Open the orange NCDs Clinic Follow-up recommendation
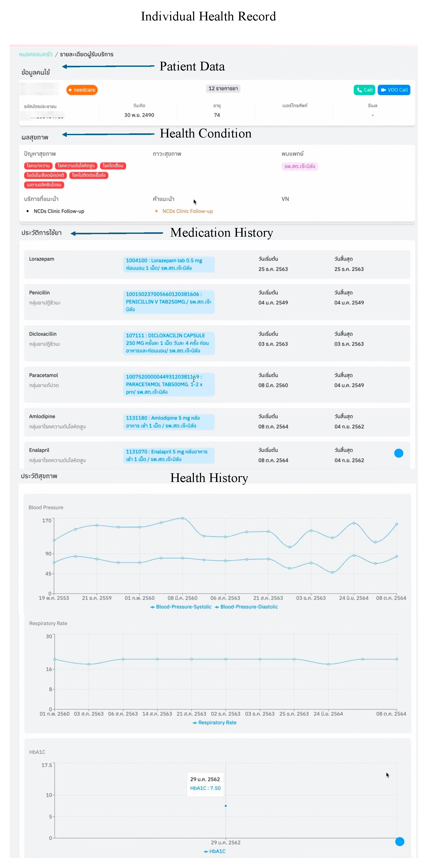This screenshot has width=427, height=868. pyautogui.click(x=188, y=211)
